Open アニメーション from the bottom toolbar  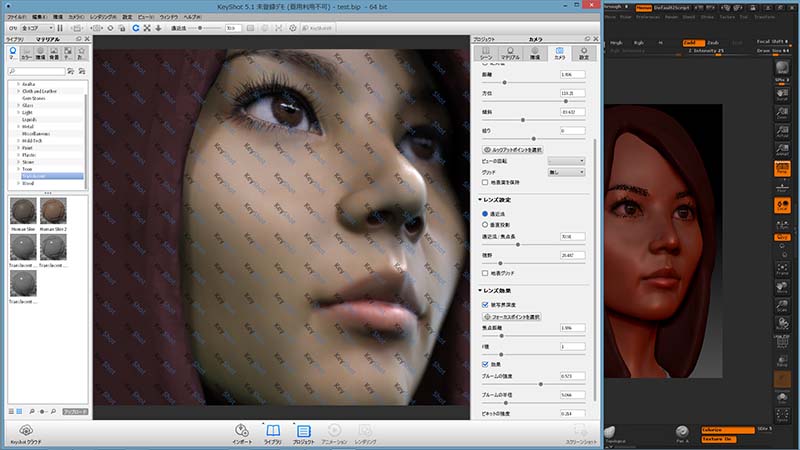coord(334,434)
